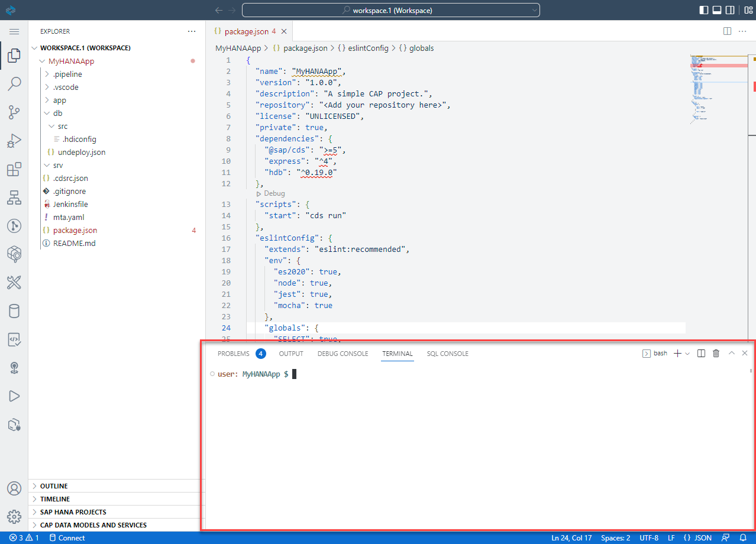Open the Accounts icon

(x=14, y=488)
